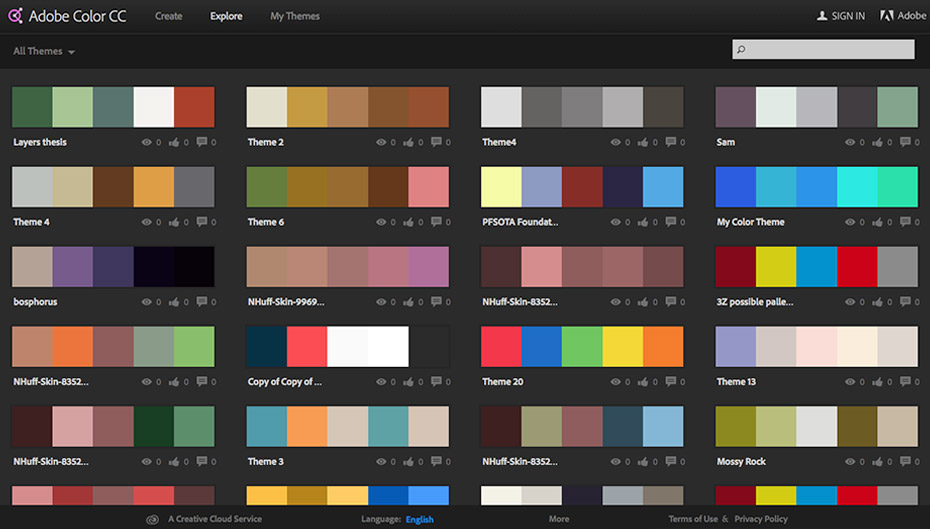The width and height of the screenshot is (930, 529).
Task: Click thumbs-up icon for Mossy Rock
Action: [x=878, y=461]
